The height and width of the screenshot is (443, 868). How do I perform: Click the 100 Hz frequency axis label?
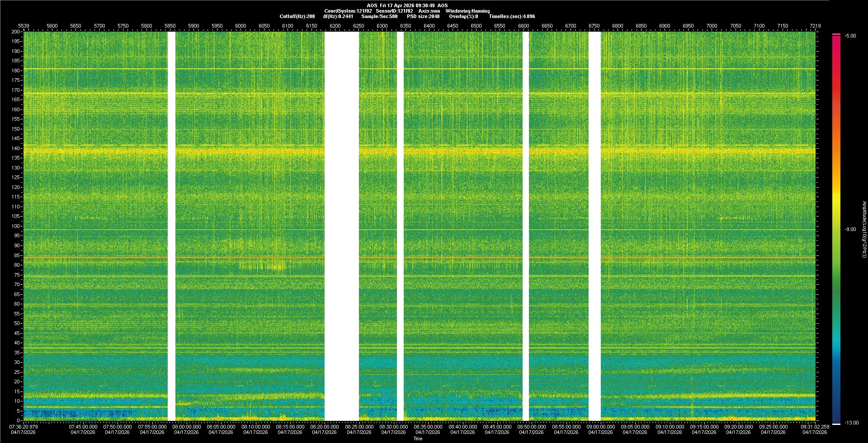15,226
